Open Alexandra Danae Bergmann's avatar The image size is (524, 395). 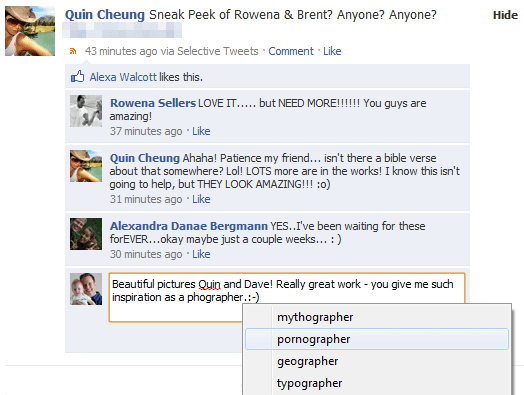point(86,234)
